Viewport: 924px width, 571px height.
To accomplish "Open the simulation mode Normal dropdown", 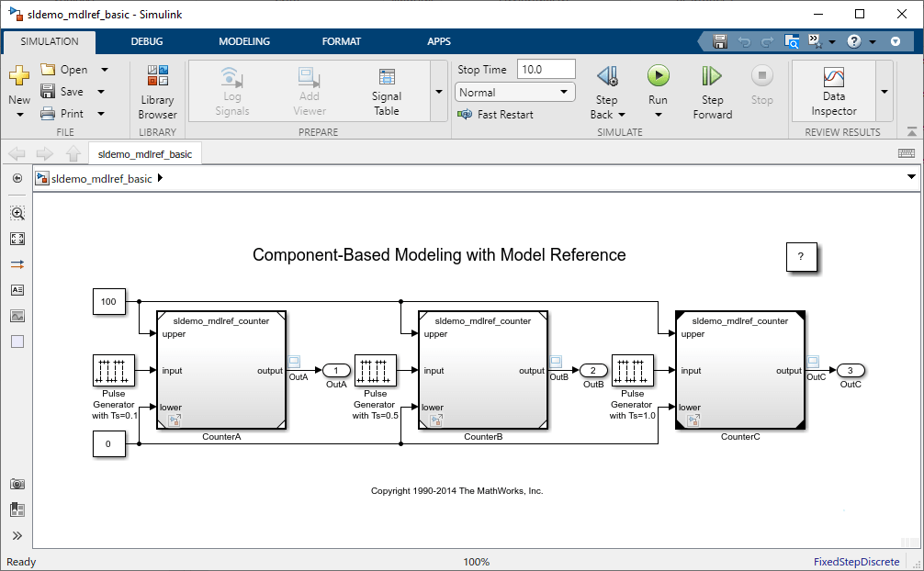I will pyautogui.click(x=514, y=92).
